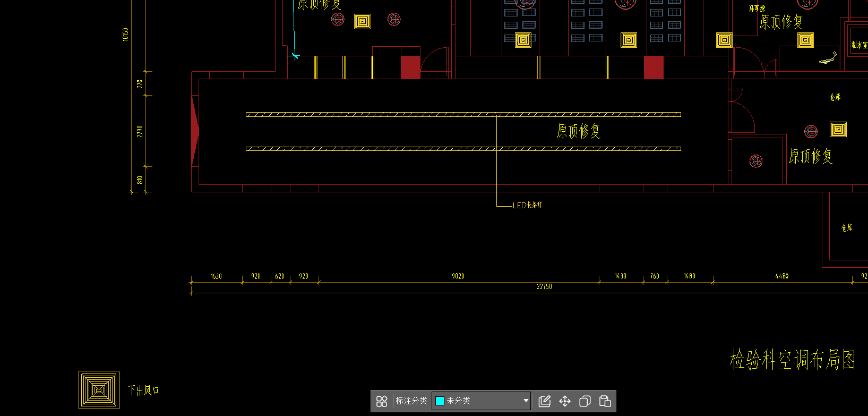The height and width of the screenshot is (416, 868).
Task: Select the vertical 10150 dimension text
Action: [x=125, y=35]
